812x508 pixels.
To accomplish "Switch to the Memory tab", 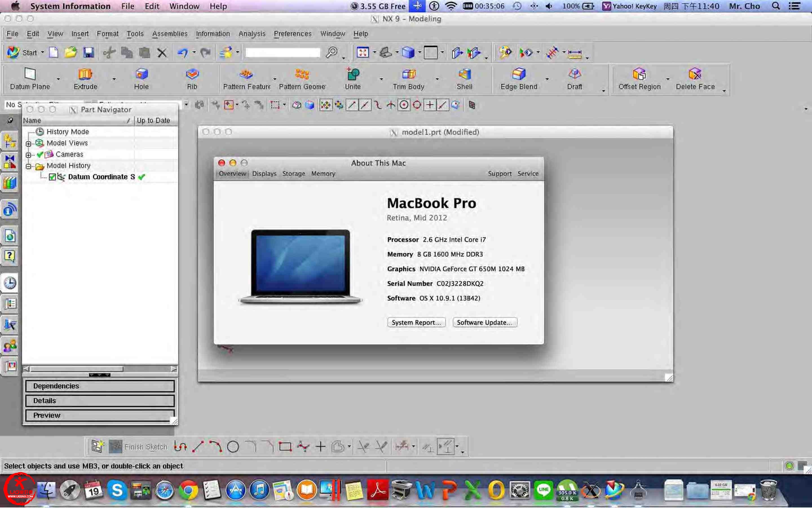I will 323,174.
